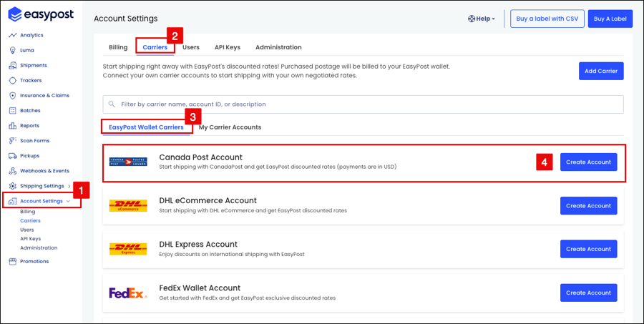
Task: Select the EasyPost Wallet Carriers tab
Action: click(x=146, y=127)
